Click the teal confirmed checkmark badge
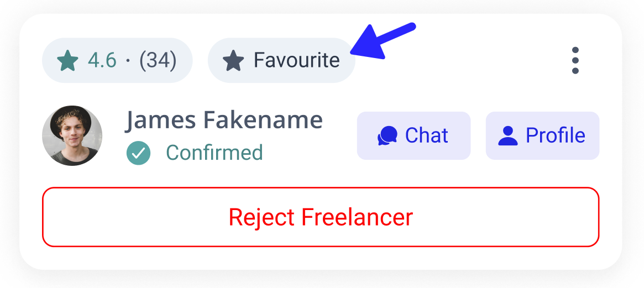This screenshot has width=644, height=288. [x=138, y=153]
